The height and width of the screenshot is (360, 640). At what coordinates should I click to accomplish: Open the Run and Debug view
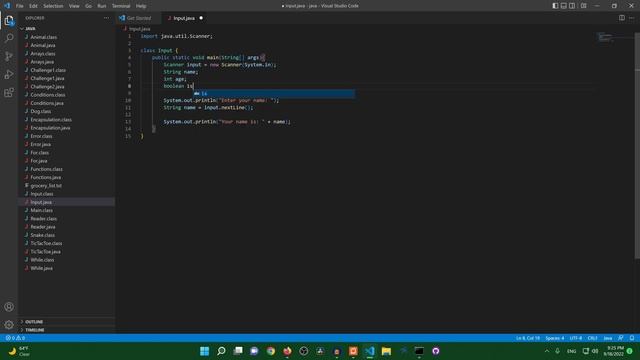coord(9,75)
